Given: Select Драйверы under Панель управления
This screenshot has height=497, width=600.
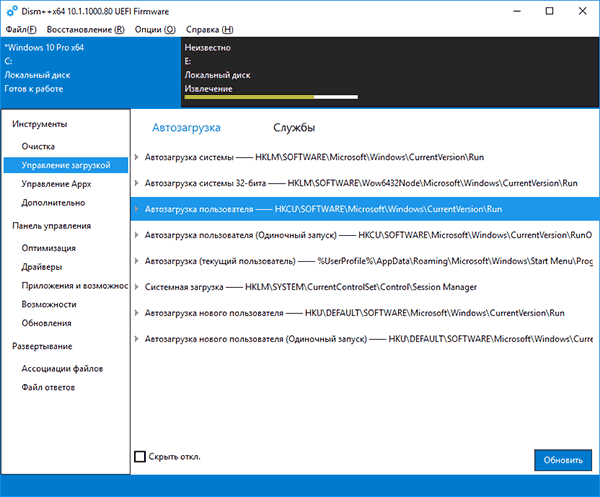Looking at the screenshot, I should click(x=42, y=267).
